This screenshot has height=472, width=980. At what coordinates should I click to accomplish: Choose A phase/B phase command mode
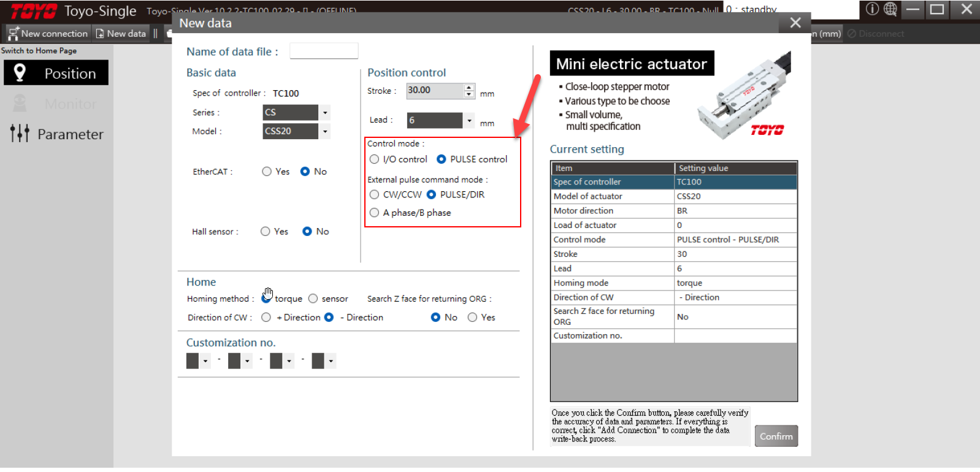pyautogui.click(x=375, y=213)
